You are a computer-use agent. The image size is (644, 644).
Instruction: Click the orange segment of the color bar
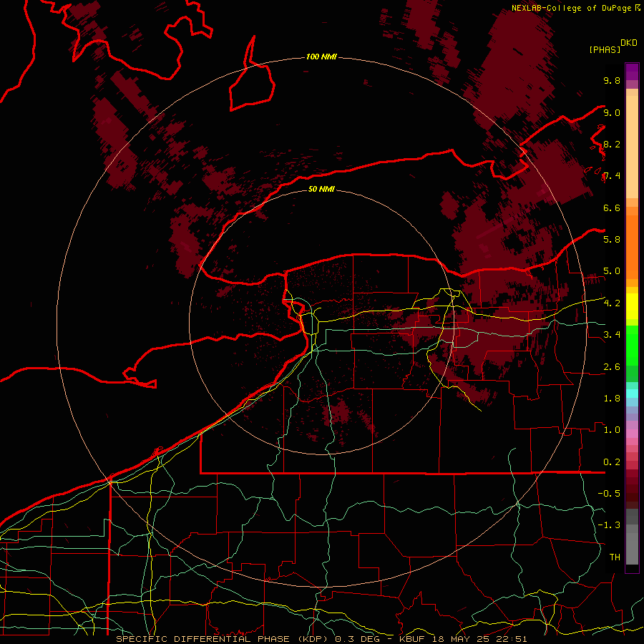click(x=632, y=246)
